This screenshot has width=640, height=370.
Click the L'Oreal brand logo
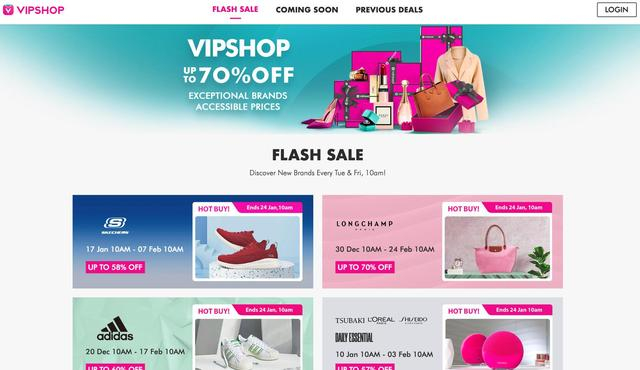(381, 320)
